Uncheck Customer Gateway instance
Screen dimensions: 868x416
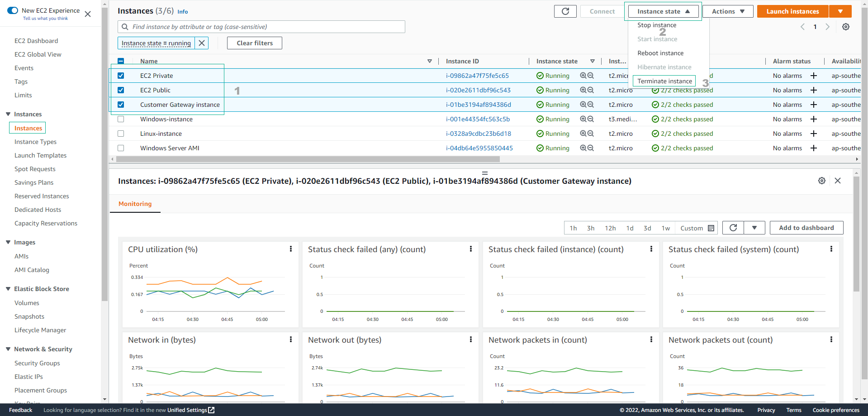pos(121,105)
